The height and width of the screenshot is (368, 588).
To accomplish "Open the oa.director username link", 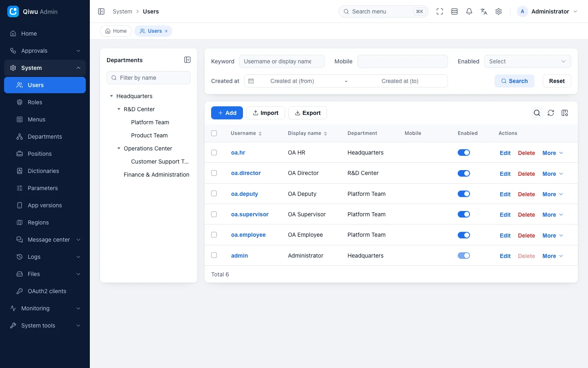I will (246, 173).
